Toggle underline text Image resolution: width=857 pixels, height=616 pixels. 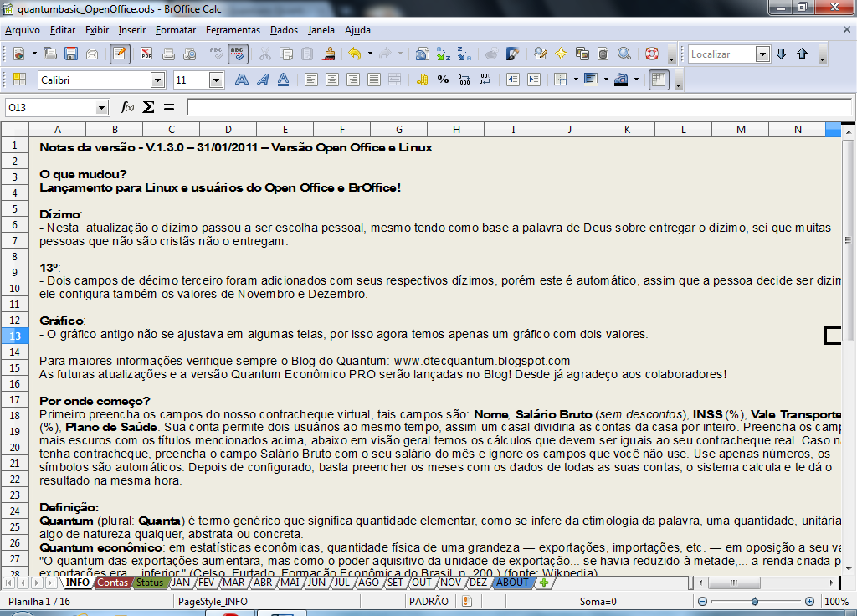click(283, 80)
